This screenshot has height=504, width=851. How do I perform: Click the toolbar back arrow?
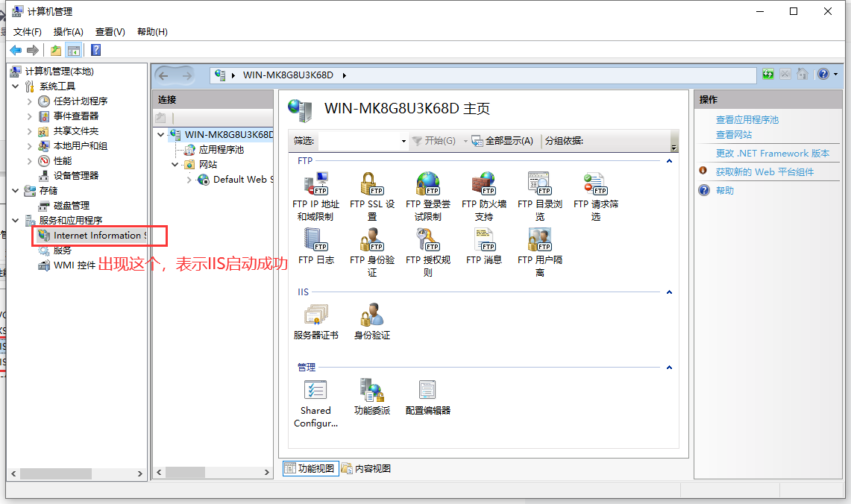point(16,51)
